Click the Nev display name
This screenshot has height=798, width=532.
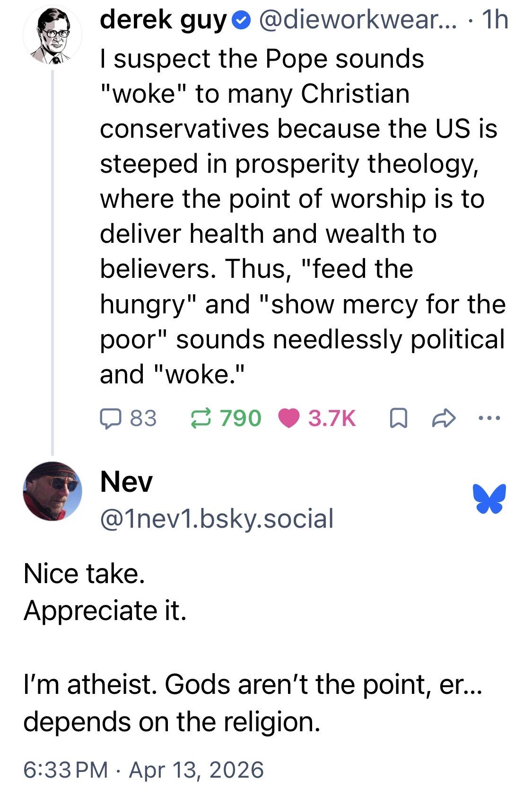[x=126, y=482]
